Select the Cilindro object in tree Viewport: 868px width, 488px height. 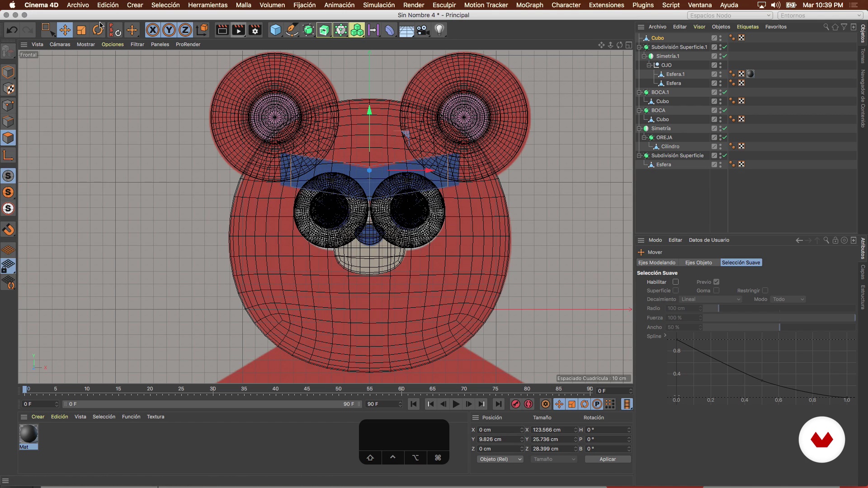[670, 146]
